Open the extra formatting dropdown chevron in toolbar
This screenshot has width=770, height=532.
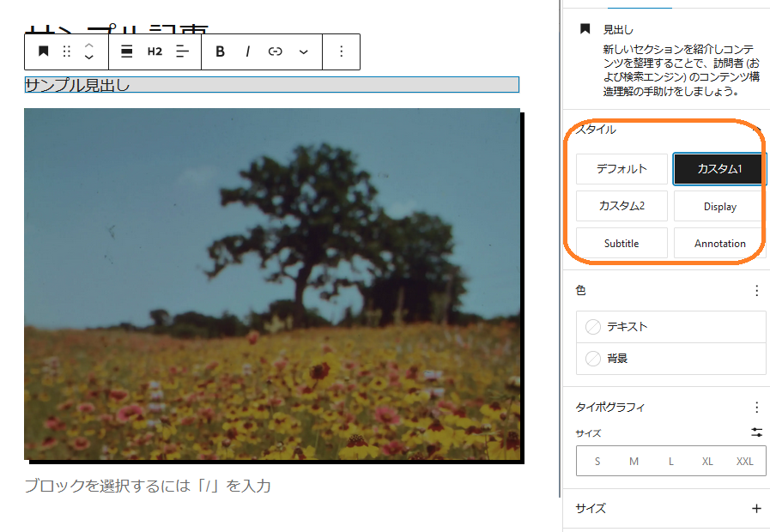(302, 51)
